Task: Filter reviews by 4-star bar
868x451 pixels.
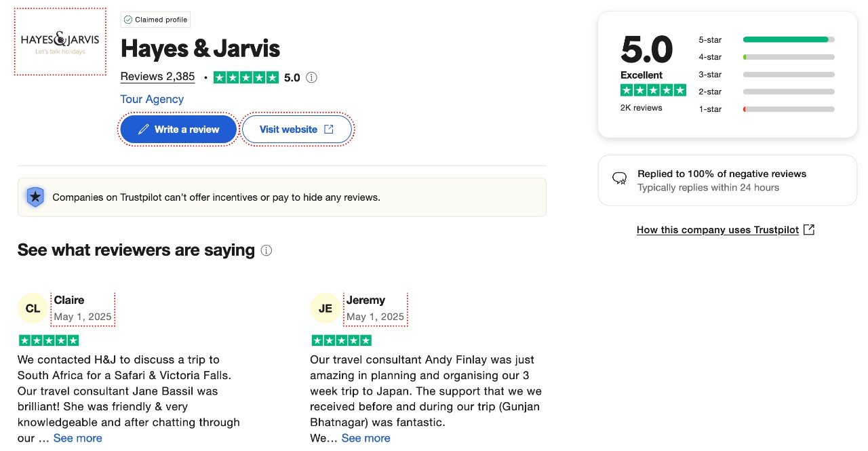Action: pos(789,57)
